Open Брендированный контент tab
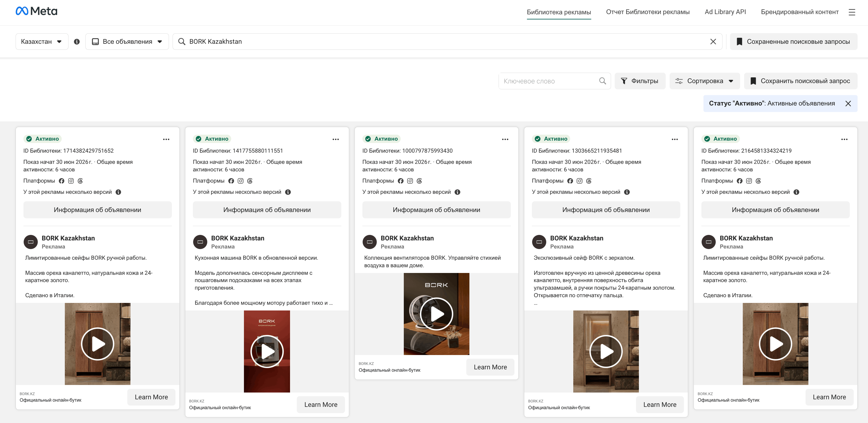868x423 pixels. (800, 12)
